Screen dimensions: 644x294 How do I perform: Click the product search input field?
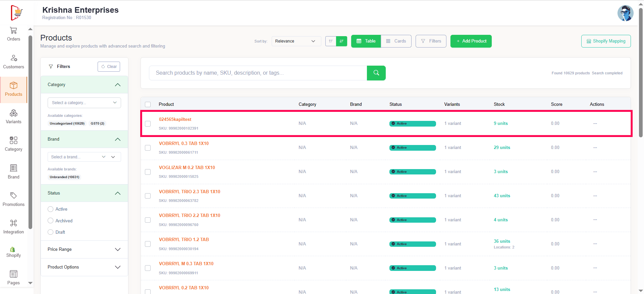pyautogui.click(x=258, y=73)
